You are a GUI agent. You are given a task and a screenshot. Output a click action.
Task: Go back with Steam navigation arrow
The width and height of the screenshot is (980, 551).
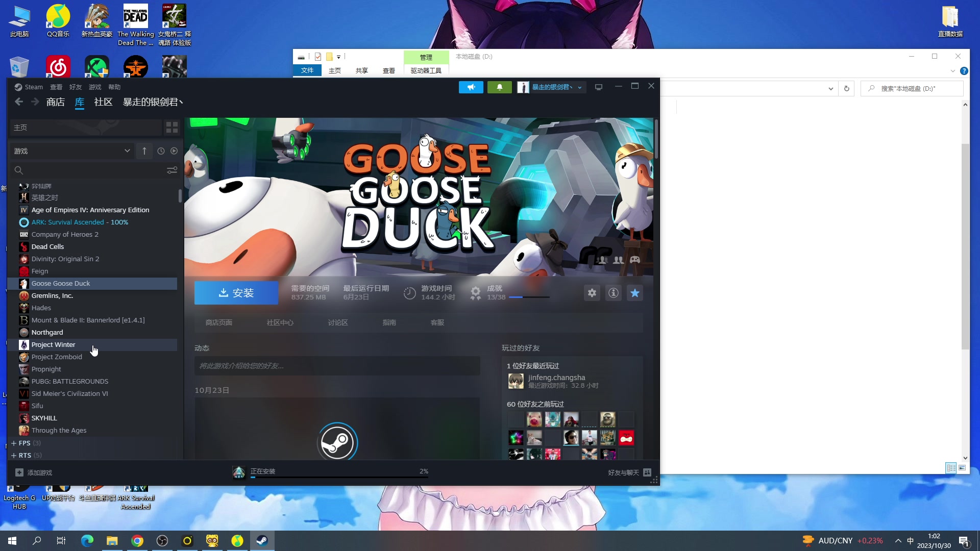pos(19,102)
